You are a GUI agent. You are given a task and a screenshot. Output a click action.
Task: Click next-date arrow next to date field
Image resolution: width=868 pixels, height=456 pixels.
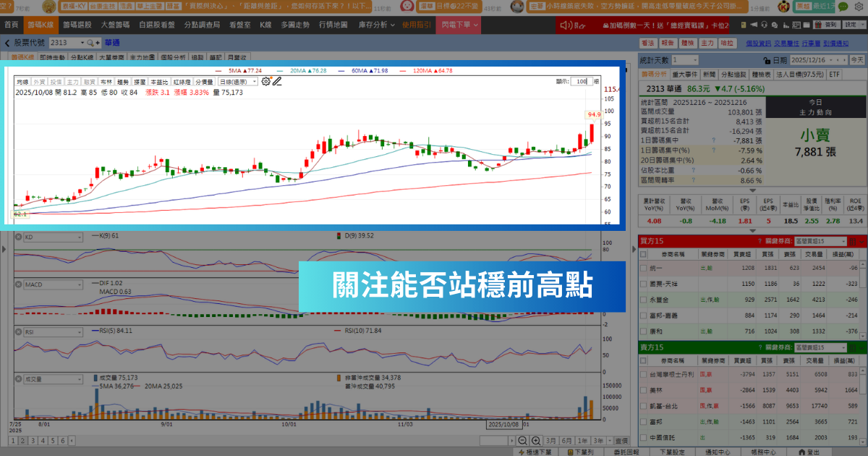(x=846, y=60)
